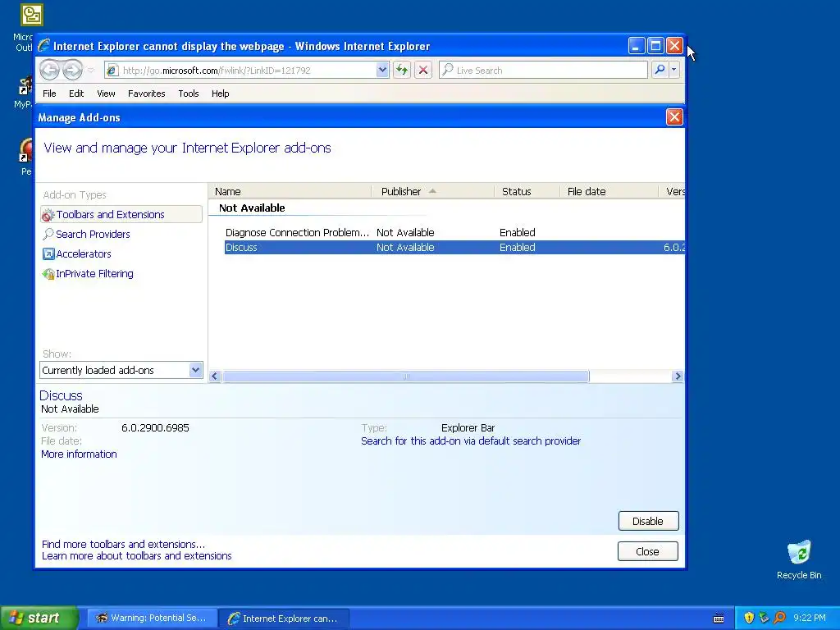
Task: Select InPrivate Filtering add-on type
Action: coord(94,274)
